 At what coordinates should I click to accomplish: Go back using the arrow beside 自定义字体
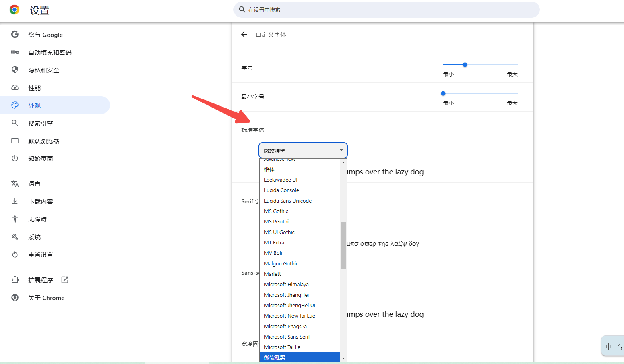(x=244, y=34)
